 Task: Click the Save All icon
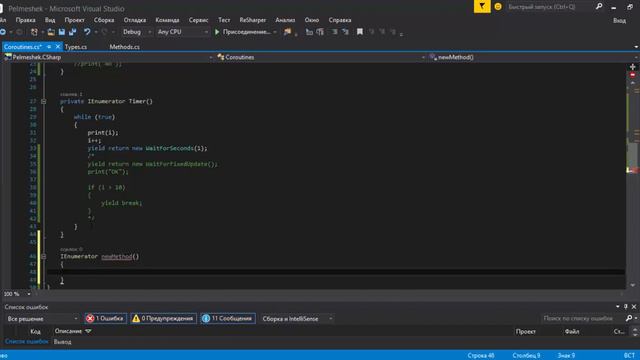(x=73, y=32)
